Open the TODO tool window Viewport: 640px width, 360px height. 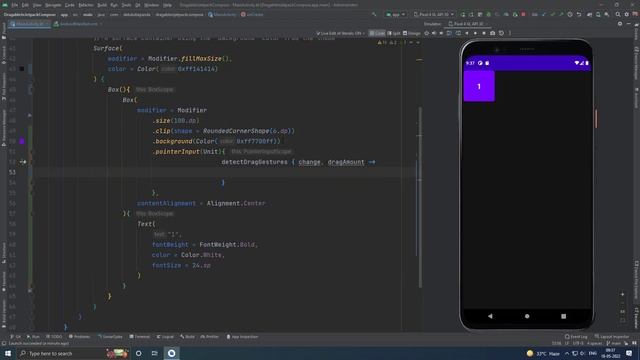(x=54, y=337)
